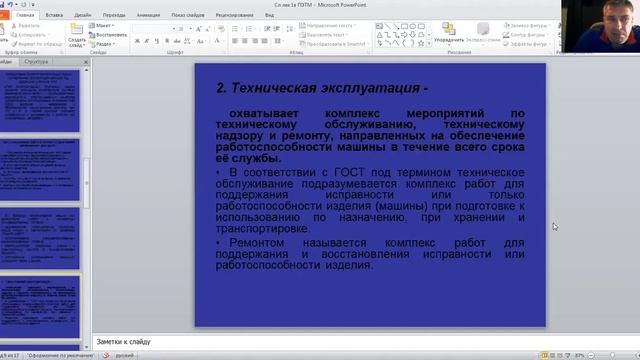Open the Анимация ribbon tab
Screen dimensions: 640x360
click(148, 15)
